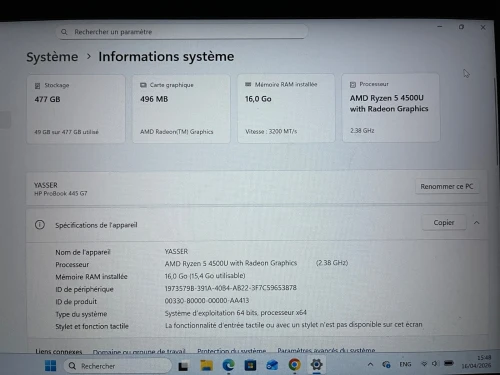Click the Mémoire RAM card icon
500x375 pixels.
click(248, 84)
